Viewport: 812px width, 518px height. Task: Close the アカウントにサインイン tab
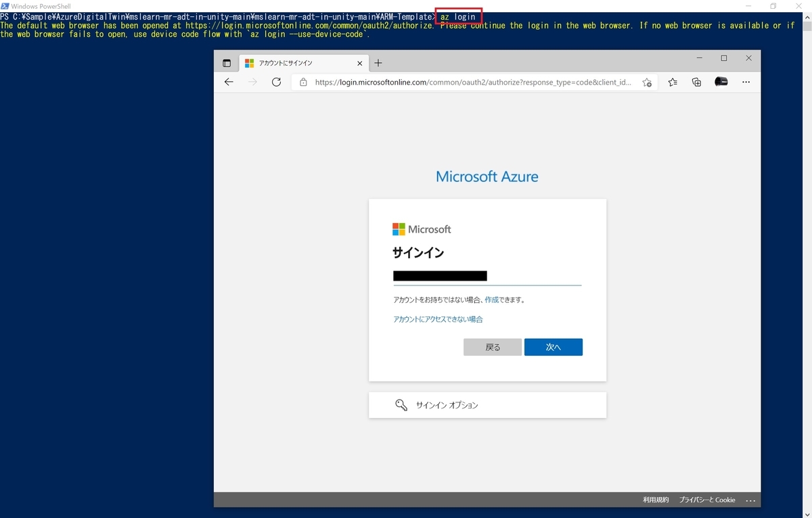click(359, 63)
